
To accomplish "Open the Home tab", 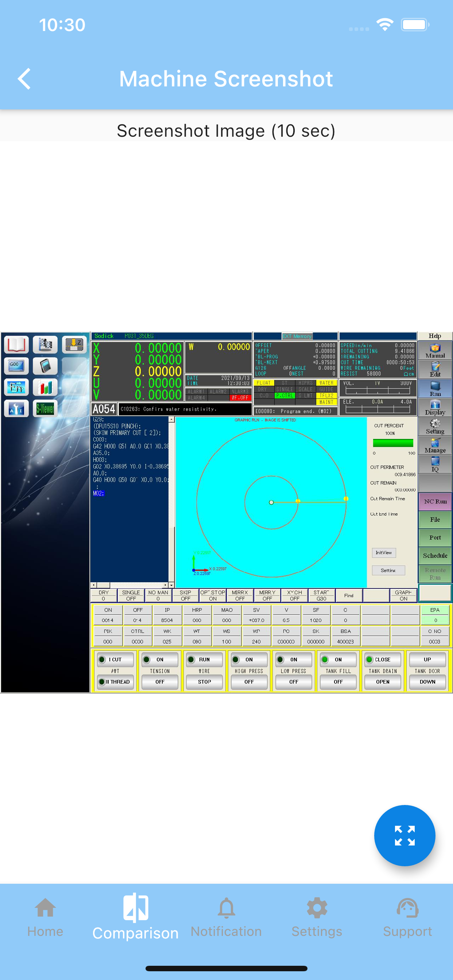I will (x=45, y=918).
